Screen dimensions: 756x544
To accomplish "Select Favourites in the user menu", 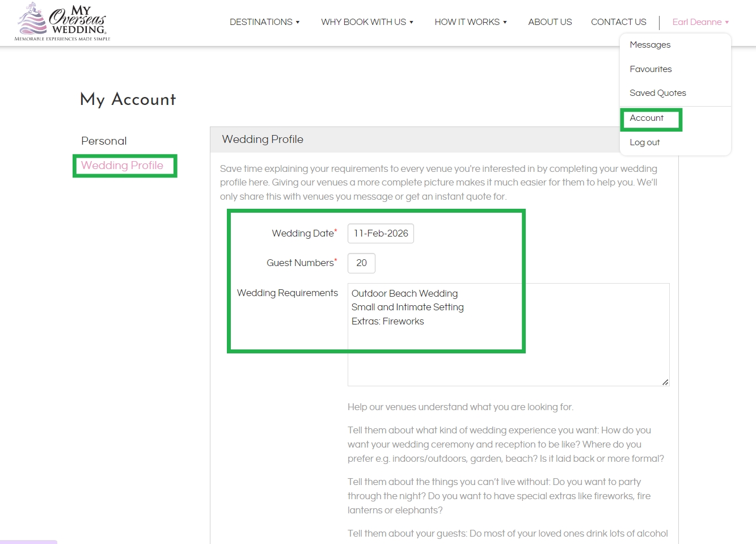I will [x=651, y=69].
